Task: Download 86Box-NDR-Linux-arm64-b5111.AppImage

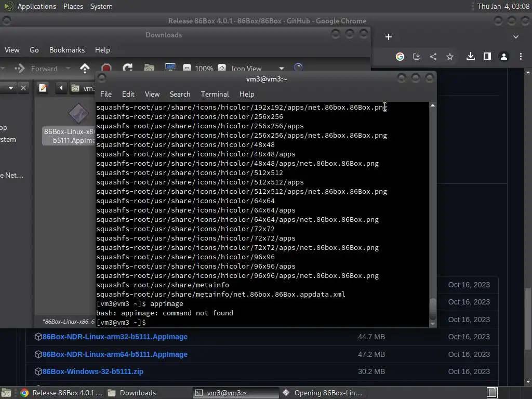Action: tap(115, 354)
